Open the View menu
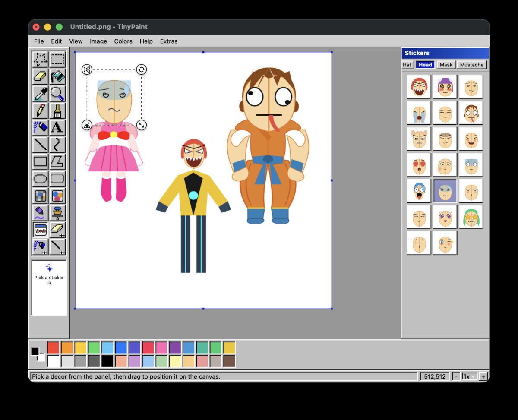 76,41
